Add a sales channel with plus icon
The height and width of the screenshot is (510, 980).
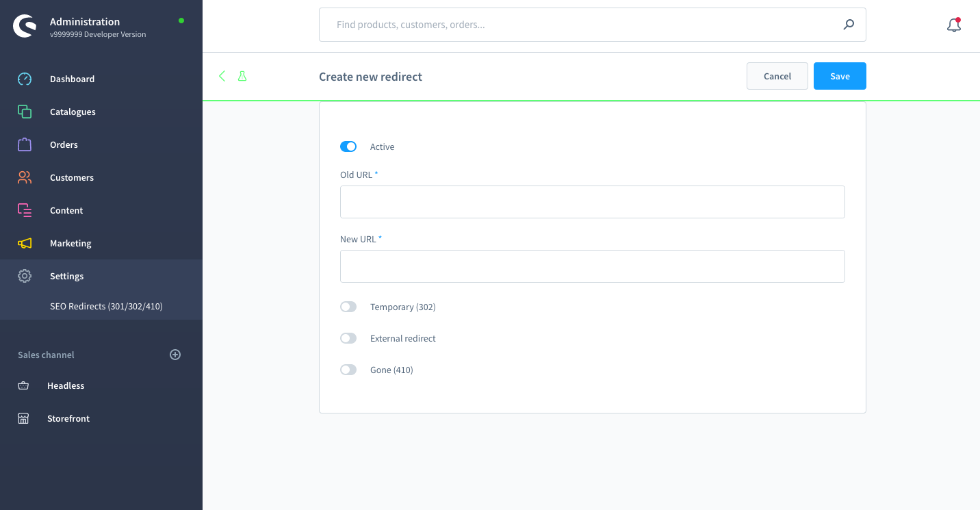tap(175, 355)
